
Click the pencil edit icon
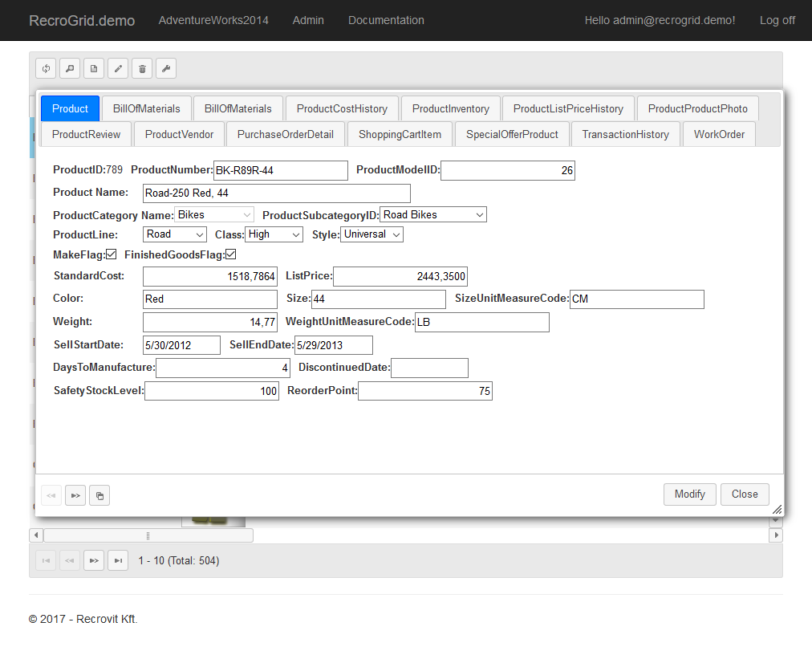(118, 69)
